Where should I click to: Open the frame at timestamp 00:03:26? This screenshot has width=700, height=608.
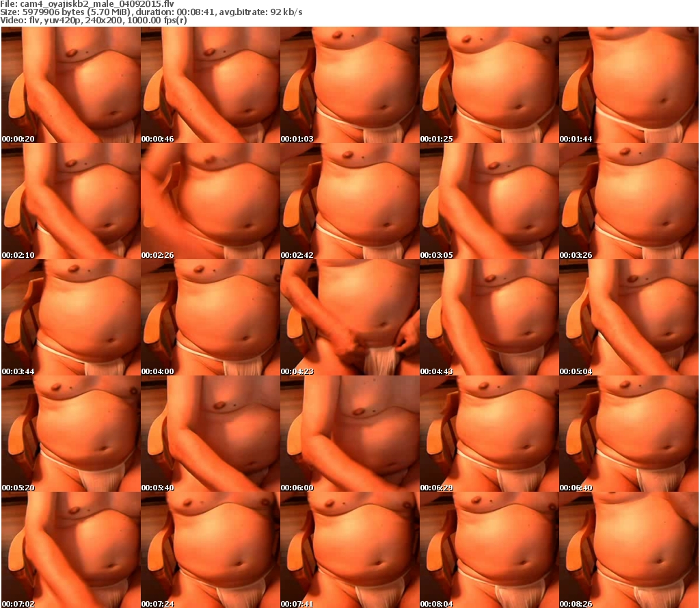[629, 201]
